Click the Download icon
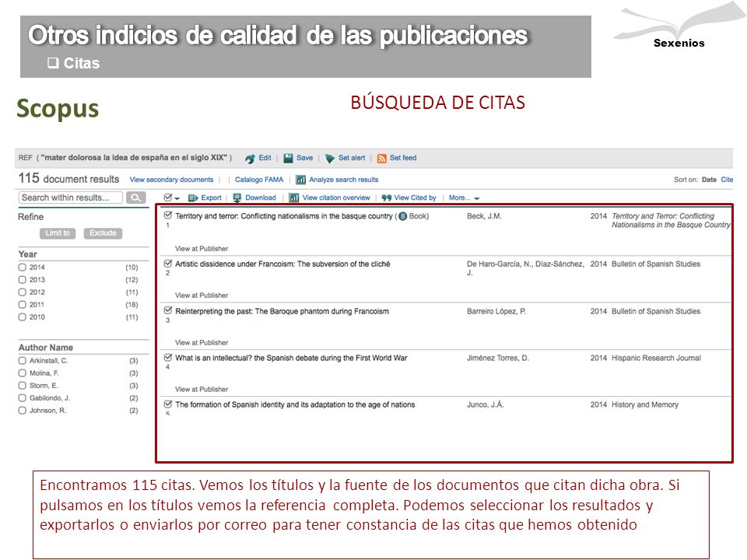 (x=237, y=198)
